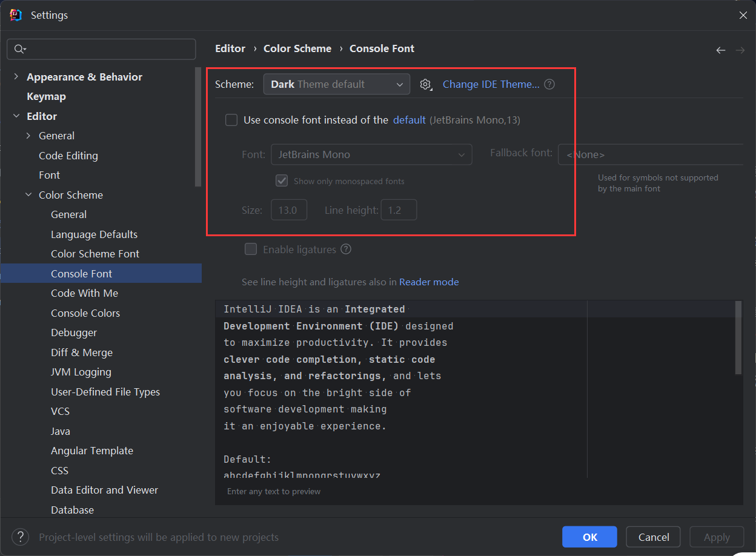Click the Change IDE Theme link

point(491,84)
